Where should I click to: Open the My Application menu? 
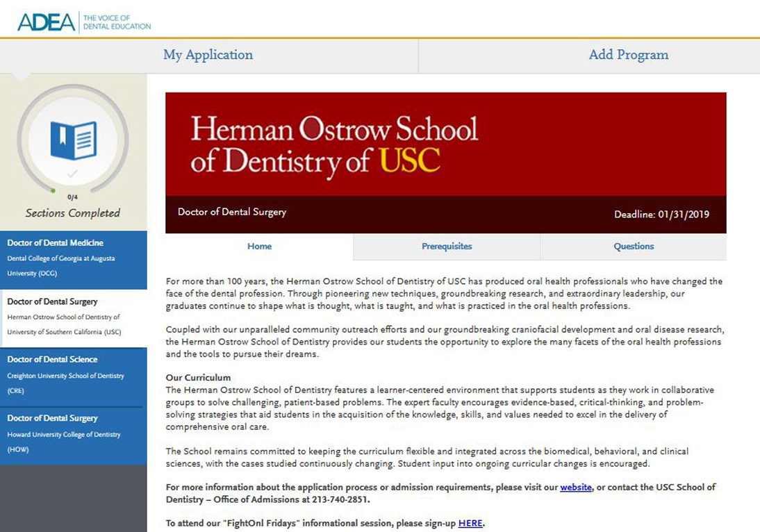(x=208, y=55)
